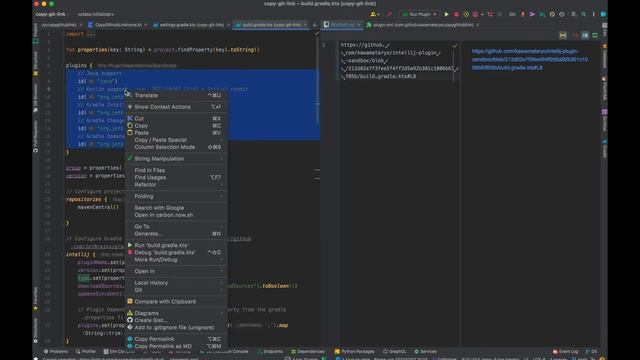
Task: Choose Find in Files
Action: (x=176, y=170)
